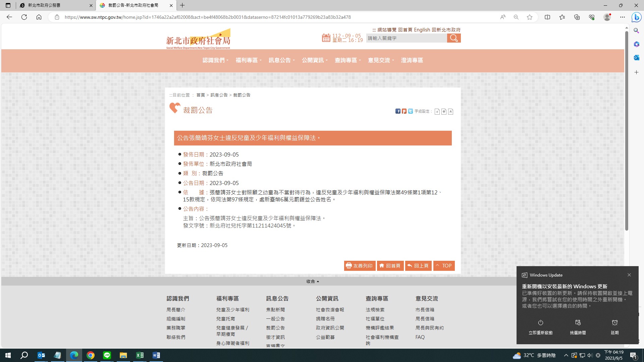This screenshot has width=644, height=362.
Task: Click the zoom magnifier in address bar
Action: click(516, 17)
